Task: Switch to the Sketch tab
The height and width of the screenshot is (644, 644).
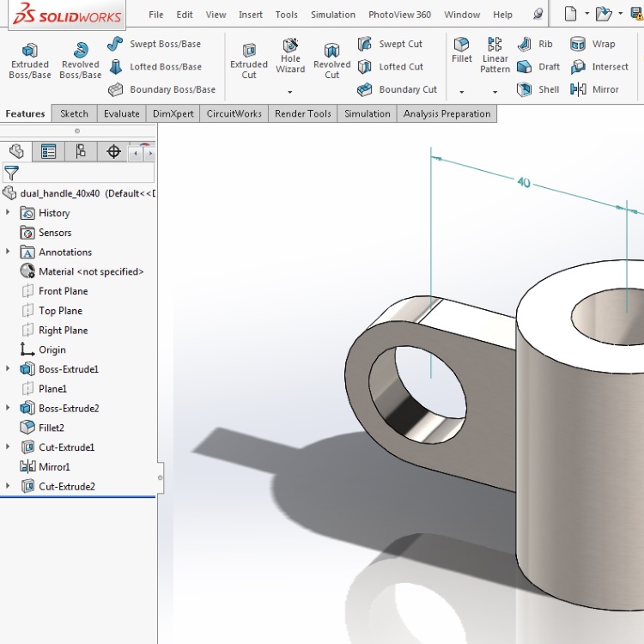Action: (x=74, y=113)
